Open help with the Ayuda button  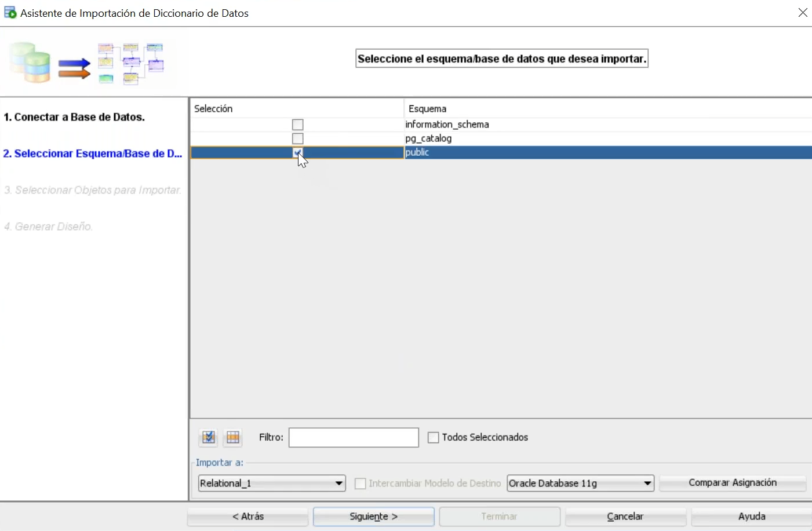coord(752,516)
